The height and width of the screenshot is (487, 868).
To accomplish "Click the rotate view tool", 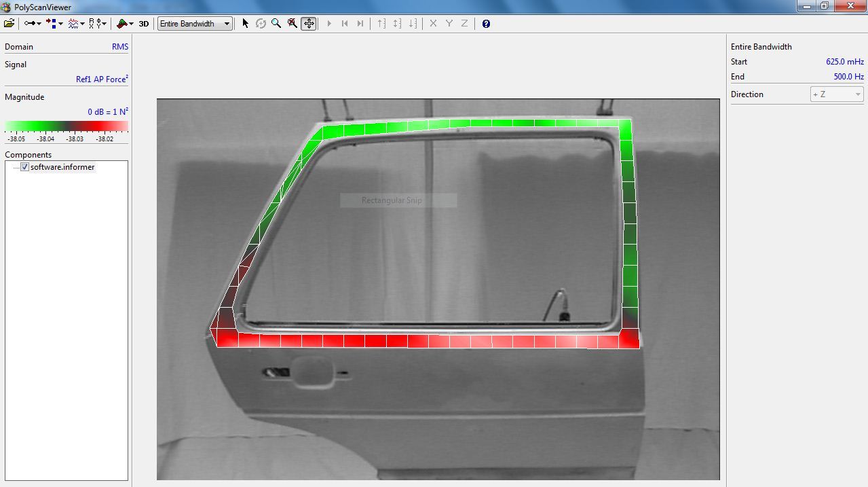I will [261, 23].
